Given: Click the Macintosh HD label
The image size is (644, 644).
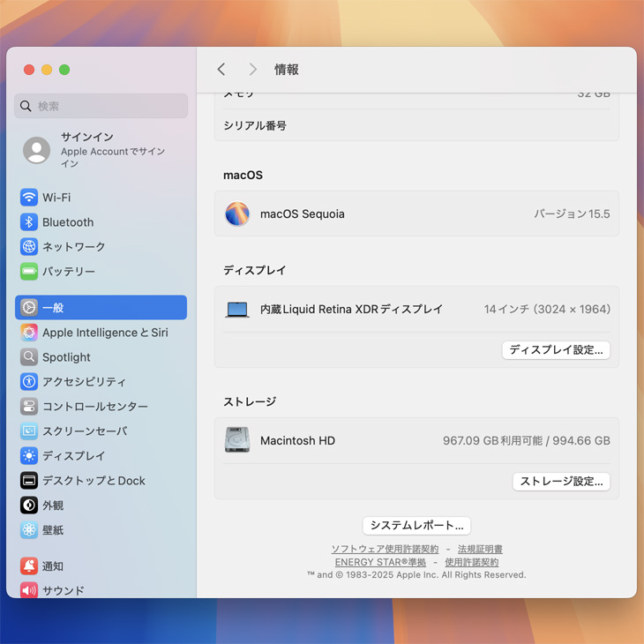Looking at the screenshot, I should tap(298, 440).
